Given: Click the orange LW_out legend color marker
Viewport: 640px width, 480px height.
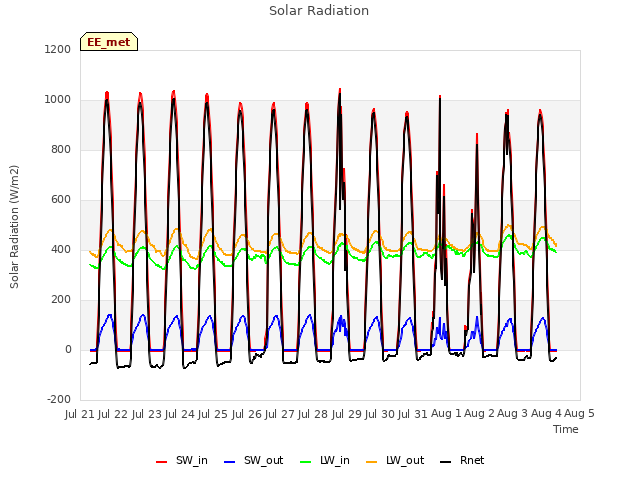Looking at the screenshot, I should [x=372, y=462].
